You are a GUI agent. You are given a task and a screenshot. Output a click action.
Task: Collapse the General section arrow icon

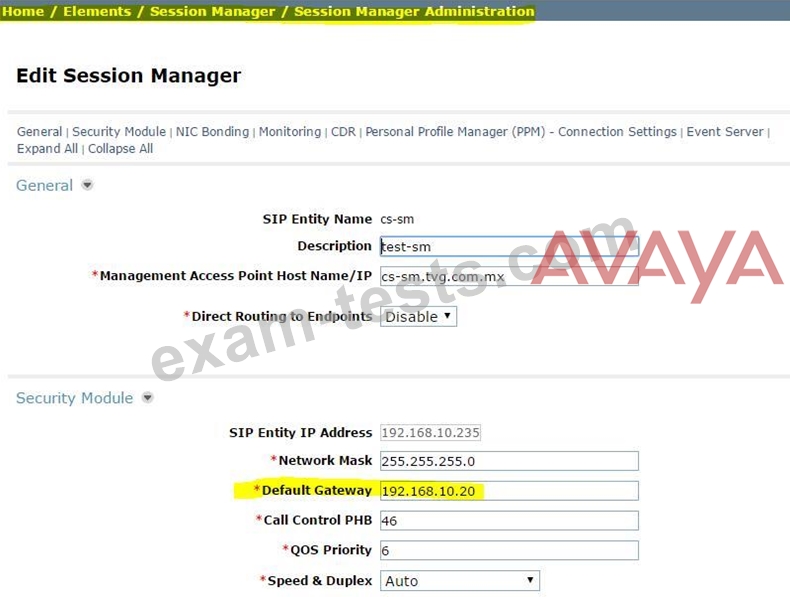tap(87, 185)
